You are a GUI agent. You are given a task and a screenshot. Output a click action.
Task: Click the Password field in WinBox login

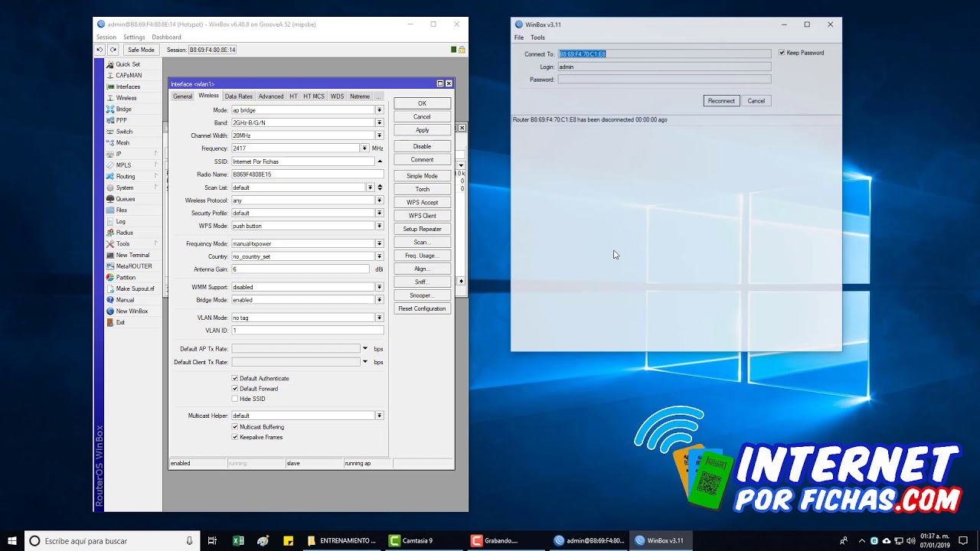(665, 80)
